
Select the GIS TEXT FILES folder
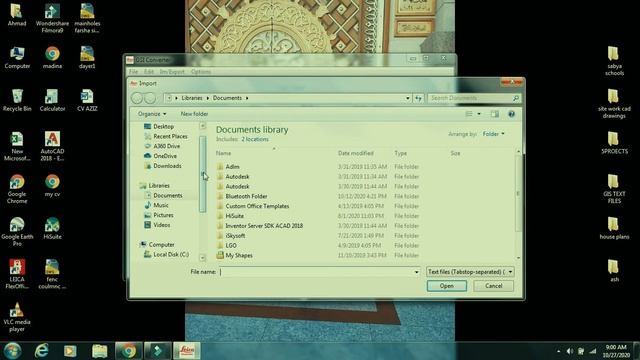point(614,189)
